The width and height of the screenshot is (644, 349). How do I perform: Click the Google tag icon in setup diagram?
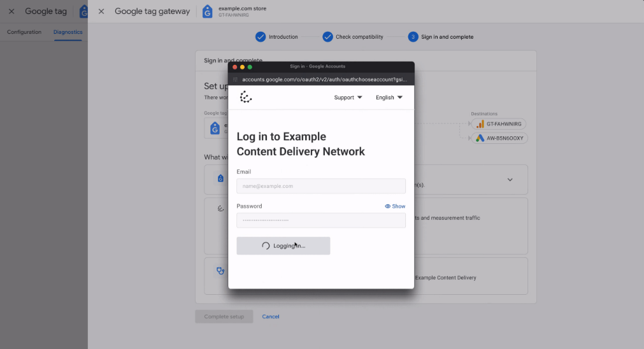(215, 128)
